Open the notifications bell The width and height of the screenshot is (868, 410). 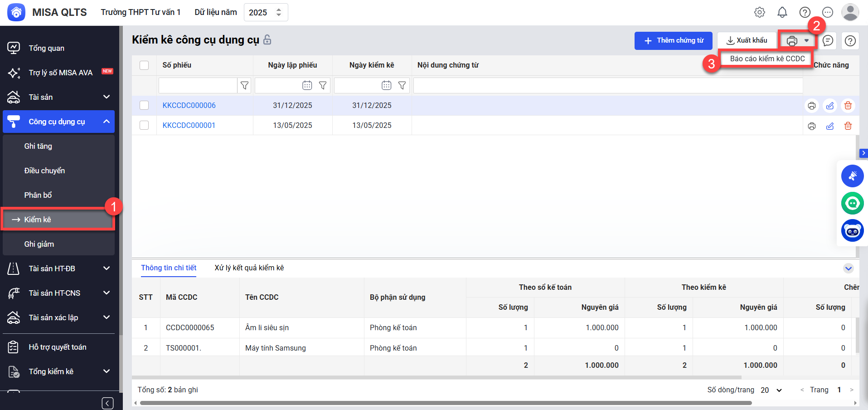[x=782, y=12]
